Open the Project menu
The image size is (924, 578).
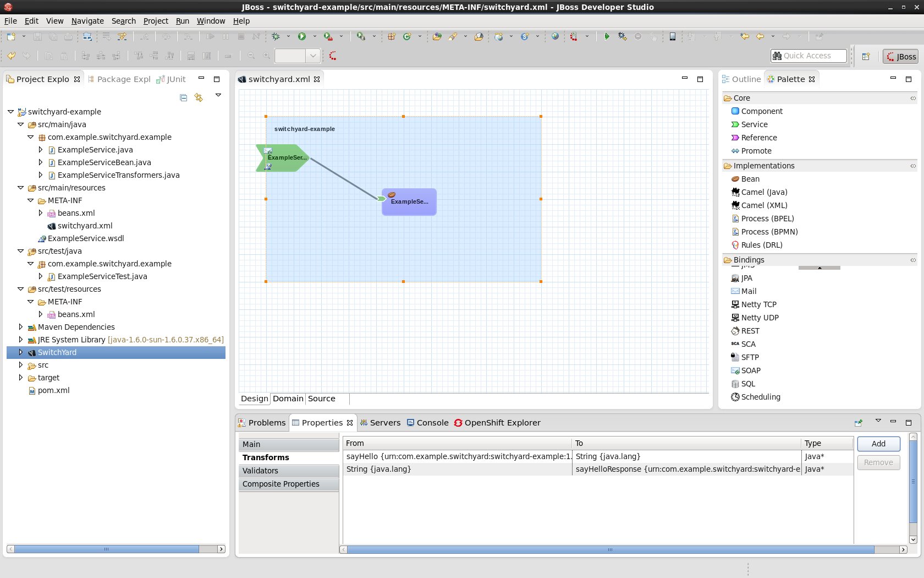coord(156,21)
